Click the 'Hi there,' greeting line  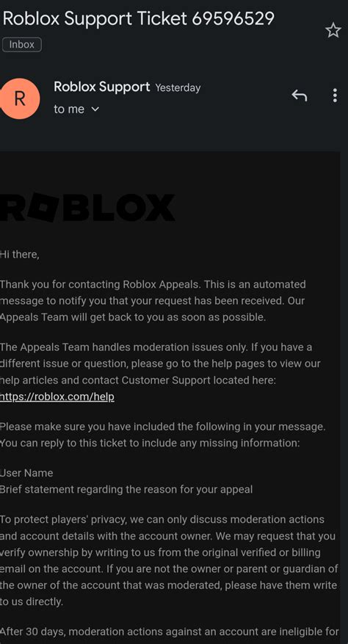20,255
